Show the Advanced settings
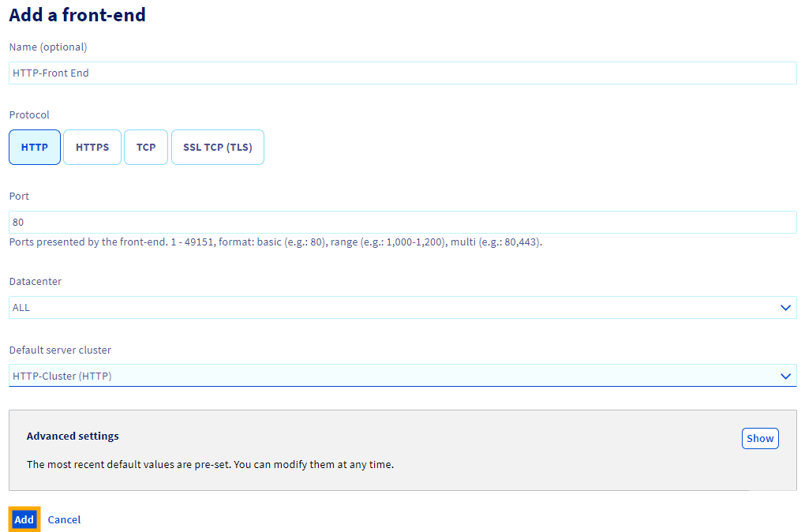 click(x=760, y=439)
